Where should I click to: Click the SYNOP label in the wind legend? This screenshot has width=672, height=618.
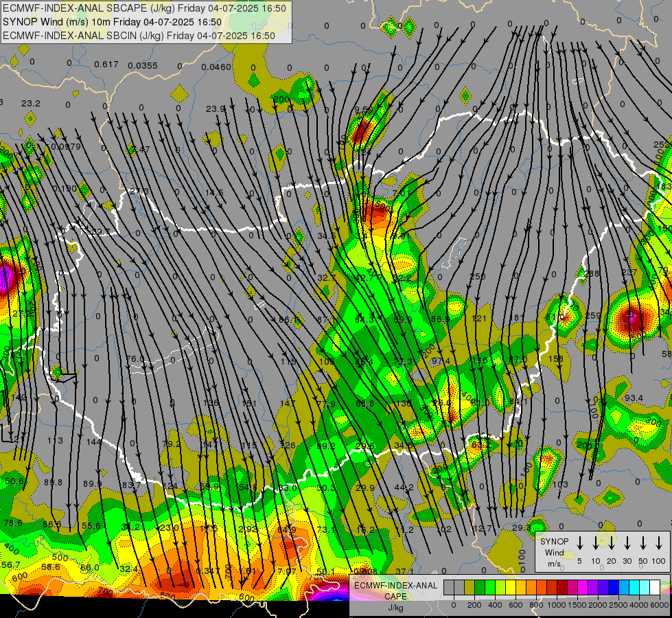pos(554,541)
